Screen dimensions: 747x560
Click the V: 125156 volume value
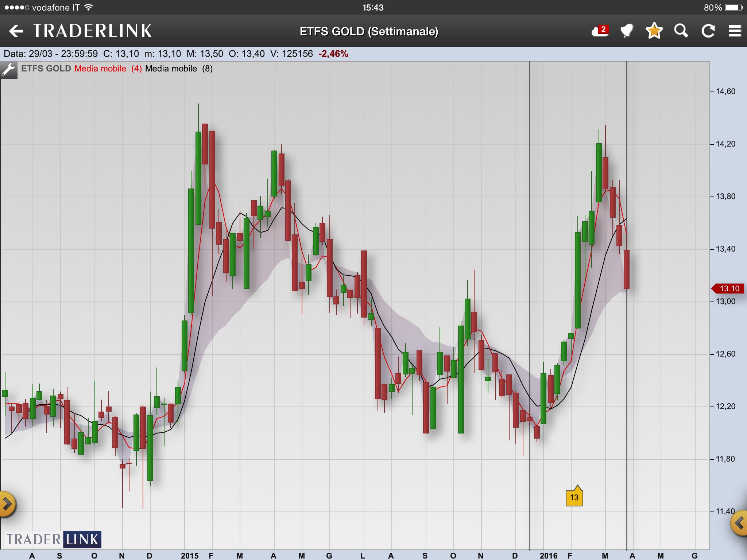click(291, 54)
